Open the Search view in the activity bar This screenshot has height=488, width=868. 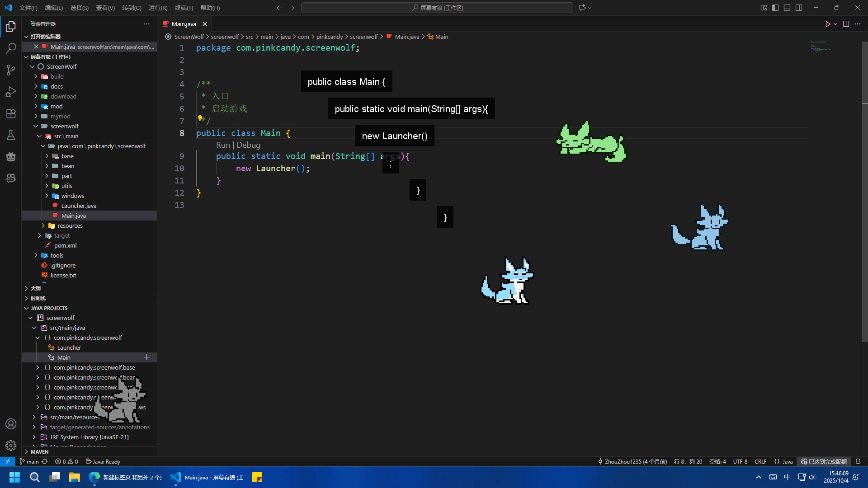click(11, 48)
